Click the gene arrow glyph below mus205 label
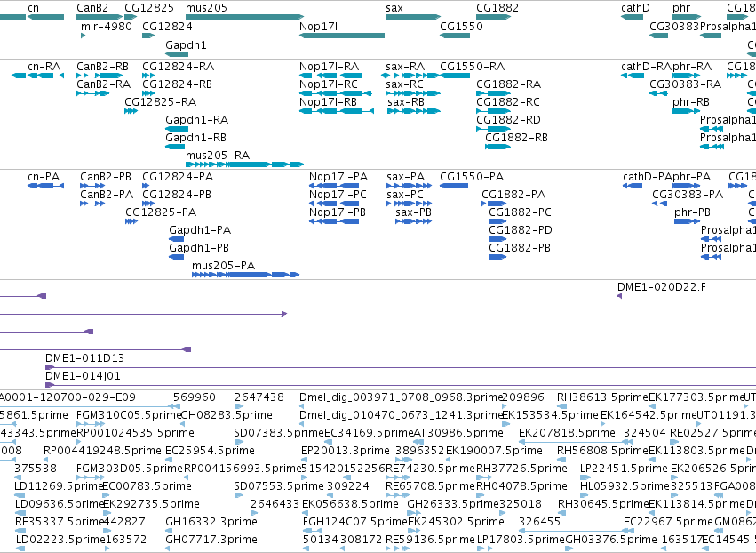 click(x=244, y=17)
